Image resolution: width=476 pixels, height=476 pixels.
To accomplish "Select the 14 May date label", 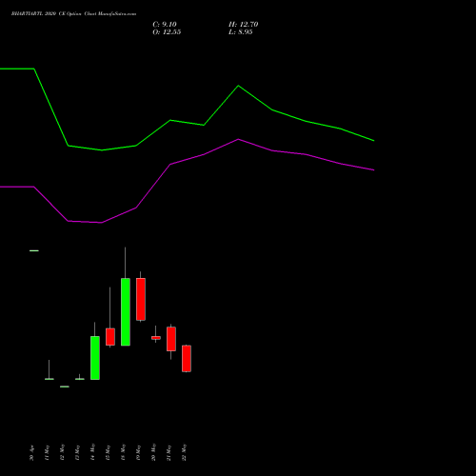I will tap(92, 452).
